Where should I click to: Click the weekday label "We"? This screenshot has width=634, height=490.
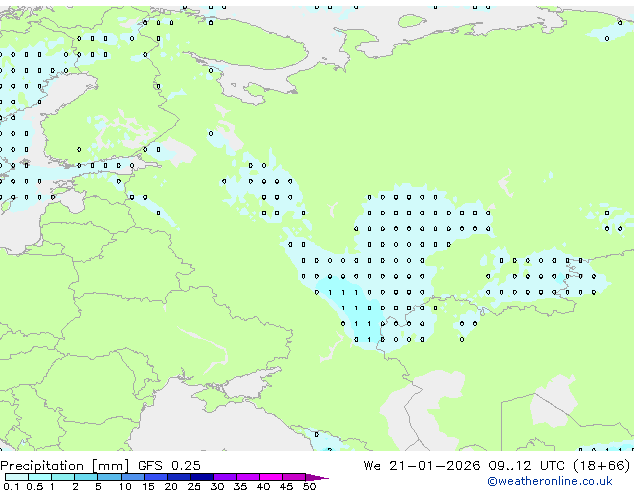coord(372,465)
